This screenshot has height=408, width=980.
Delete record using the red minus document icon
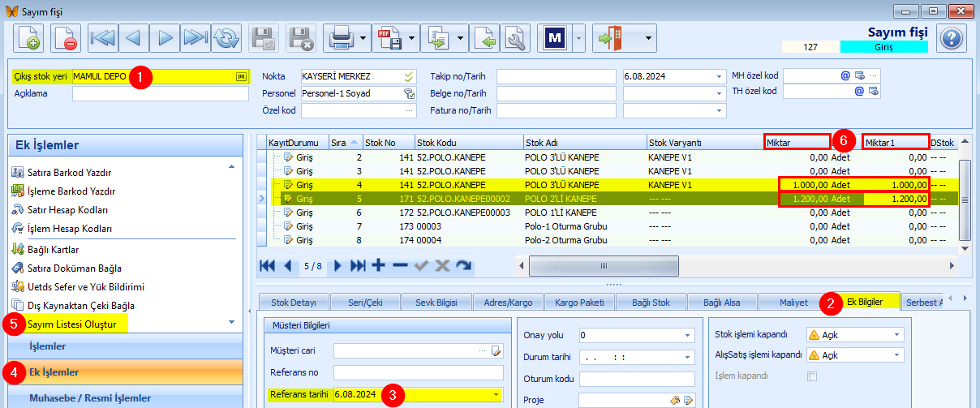coord(67,37)
